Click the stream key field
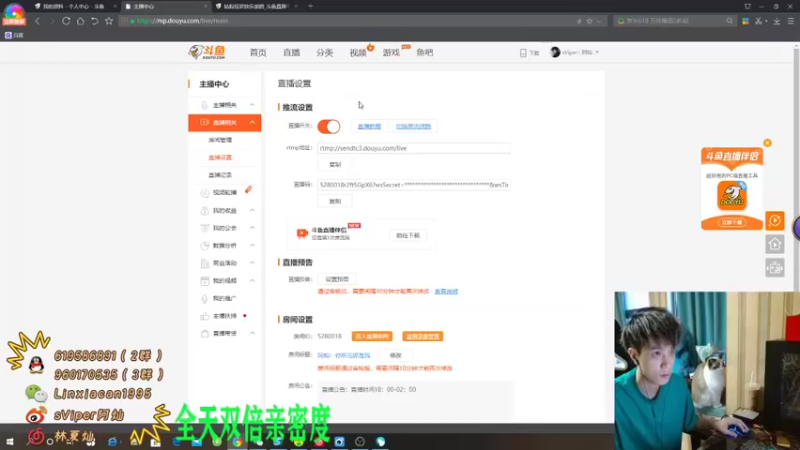Viewport: 800px width, 450px height. pos(414,185)
